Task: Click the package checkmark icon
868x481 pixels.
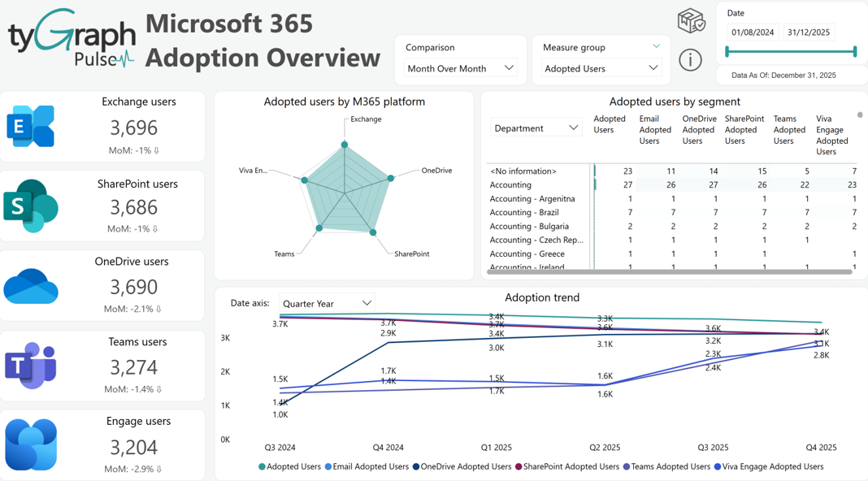Action: point(691,22)
